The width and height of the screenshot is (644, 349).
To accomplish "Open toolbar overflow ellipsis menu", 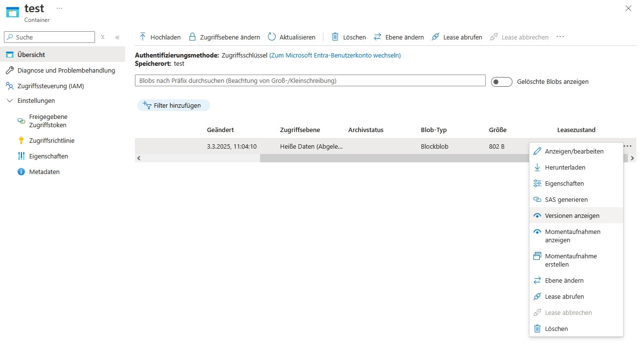I will pyautogui.click(x=560, y=37).
